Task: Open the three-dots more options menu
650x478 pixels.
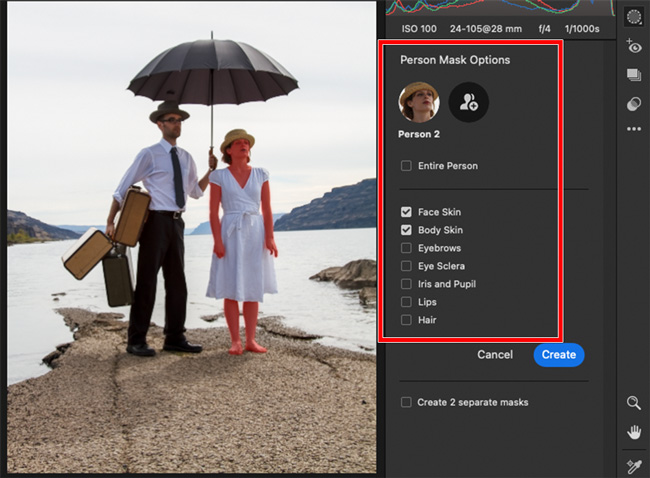Action: pos(634,129)
